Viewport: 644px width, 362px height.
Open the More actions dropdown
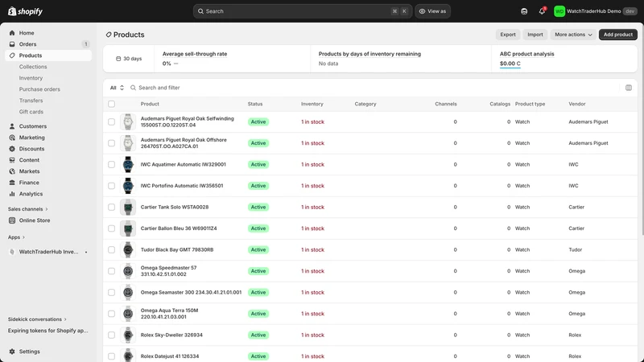pos(573,35)
